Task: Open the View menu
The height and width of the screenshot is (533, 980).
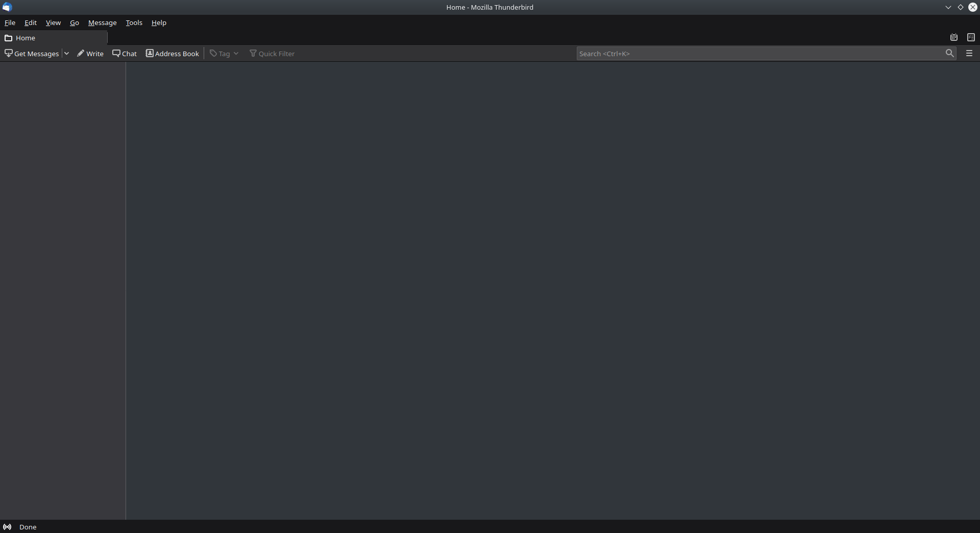Action: (53, 22)
